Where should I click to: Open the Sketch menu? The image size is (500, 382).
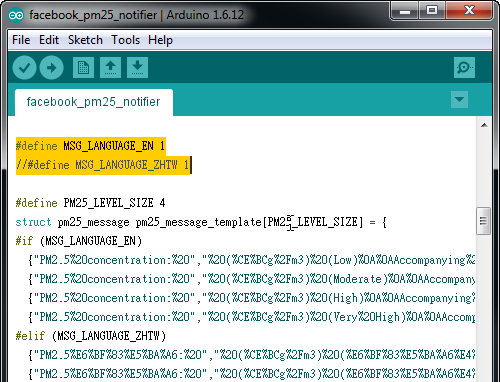(85, 40)
